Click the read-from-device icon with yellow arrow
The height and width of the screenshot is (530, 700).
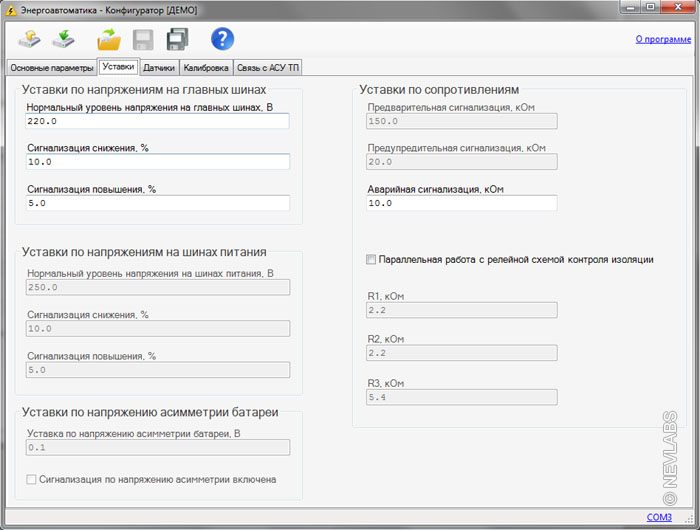30,39
